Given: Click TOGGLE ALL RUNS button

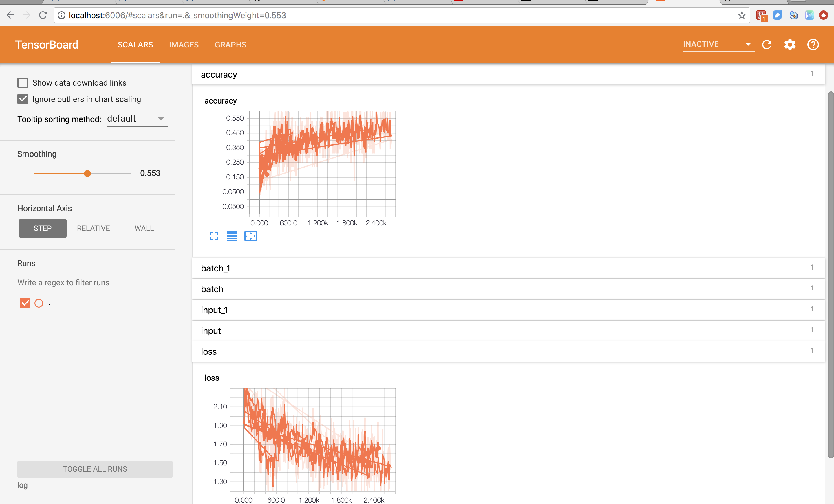Looking at the screenshot, I should (95, 469).
